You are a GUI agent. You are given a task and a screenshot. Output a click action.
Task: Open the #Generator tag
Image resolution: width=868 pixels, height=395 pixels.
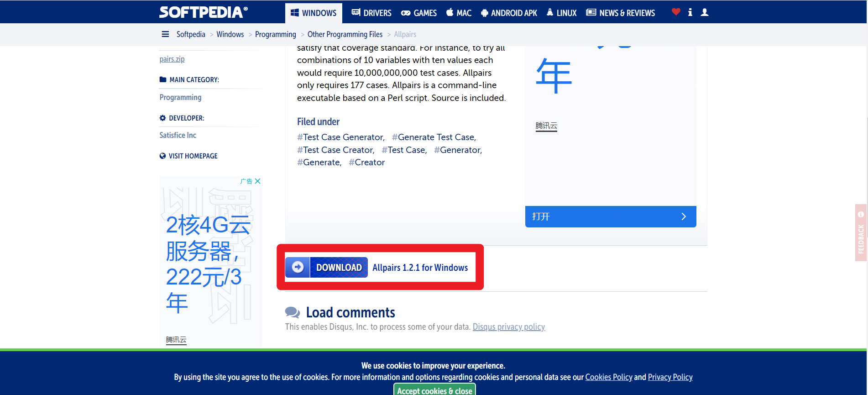[x=458, y=150]
